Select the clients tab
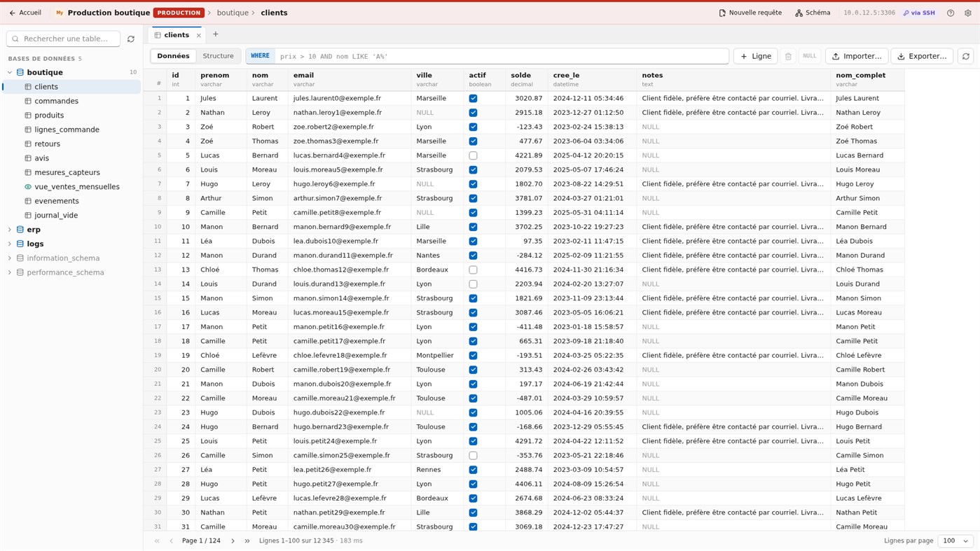This screenshot has width=980, height=551. coord(177,35)
